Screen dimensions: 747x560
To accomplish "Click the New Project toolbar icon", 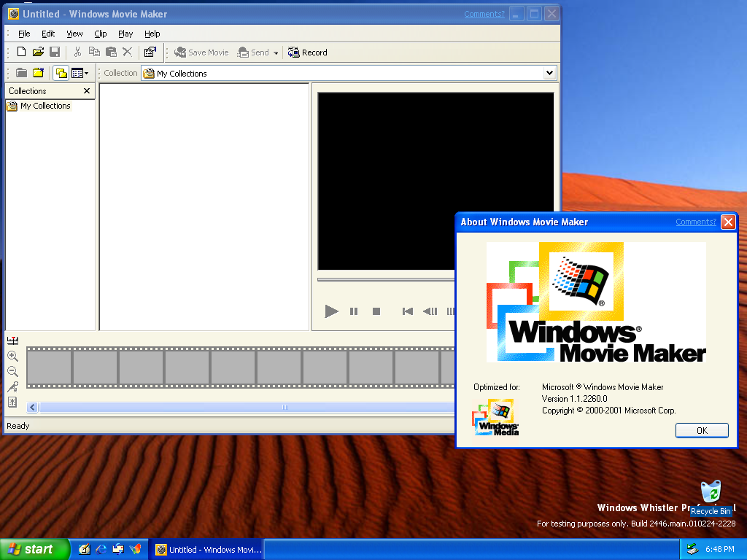I will pos(21,52).
